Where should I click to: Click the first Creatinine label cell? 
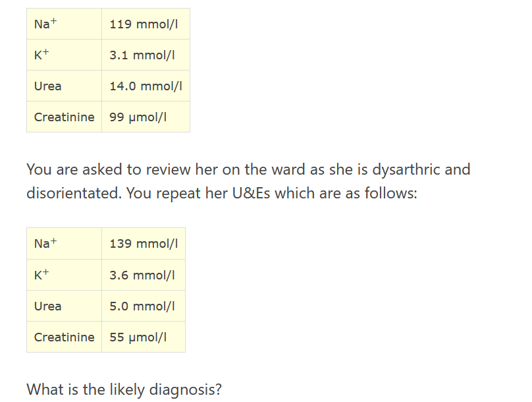tap(64, 117)
